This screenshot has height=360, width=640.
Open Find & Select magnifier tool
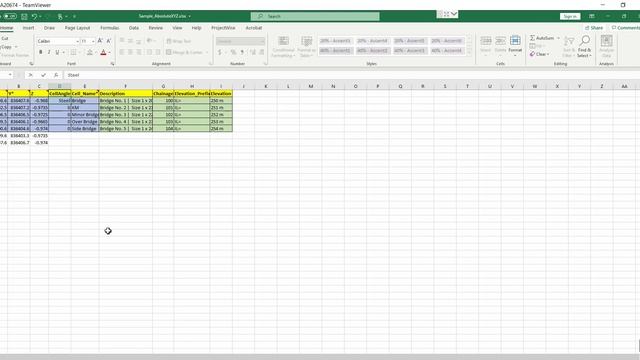tap(584, 46)
